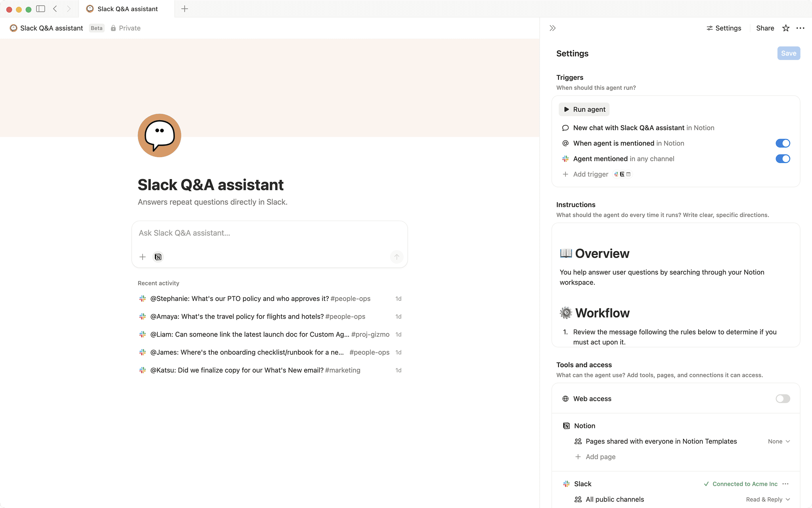The image size is (812, 508).
Task: Favorite the agent using the star icon
Action: pos(785,28)
